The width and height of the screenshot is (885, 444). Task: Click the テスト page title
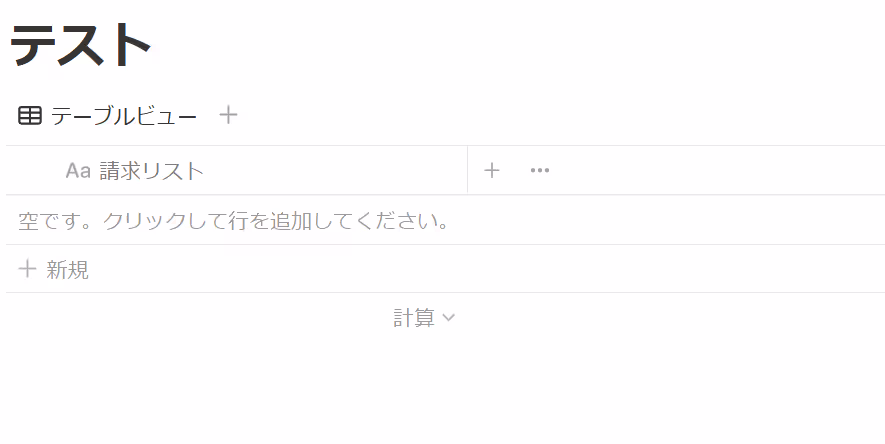[81, 45]
